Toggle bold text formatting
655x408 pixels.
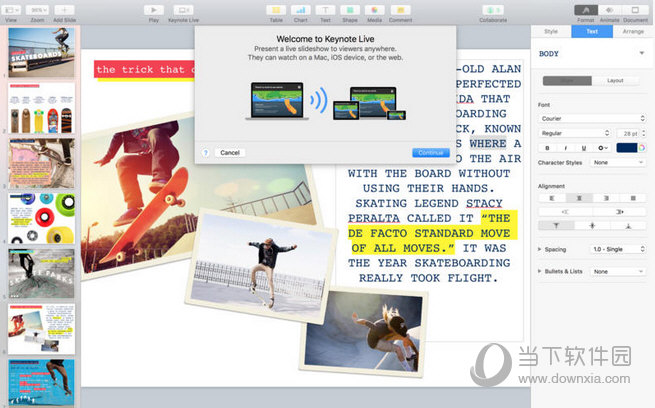click(x=548, y=148)
